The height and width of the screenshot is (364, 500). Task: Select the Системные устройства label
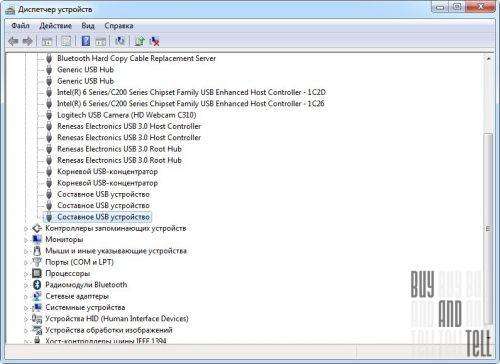pos(85,307)
